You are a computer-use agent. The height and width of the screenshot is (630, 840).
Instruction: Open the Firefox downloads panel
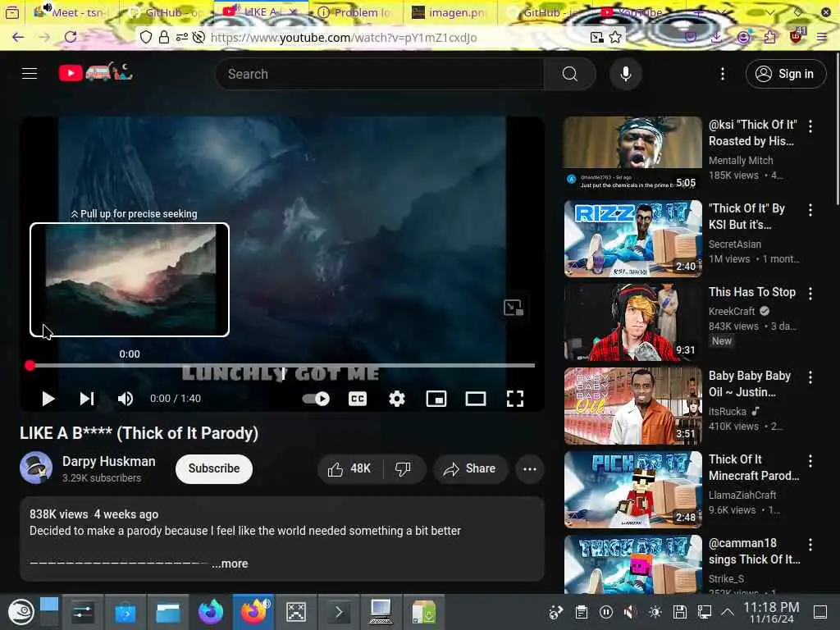click(716, 37)
